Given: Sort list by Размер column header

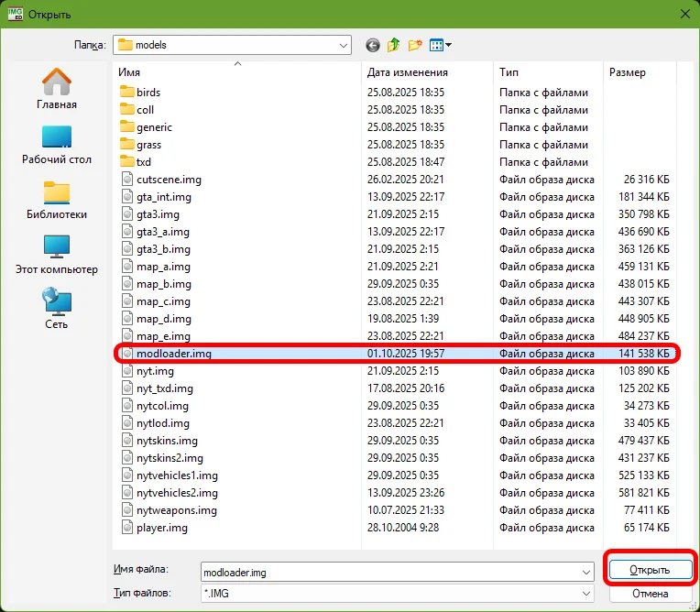Looking at the screenshot, I should coord(628,72).
